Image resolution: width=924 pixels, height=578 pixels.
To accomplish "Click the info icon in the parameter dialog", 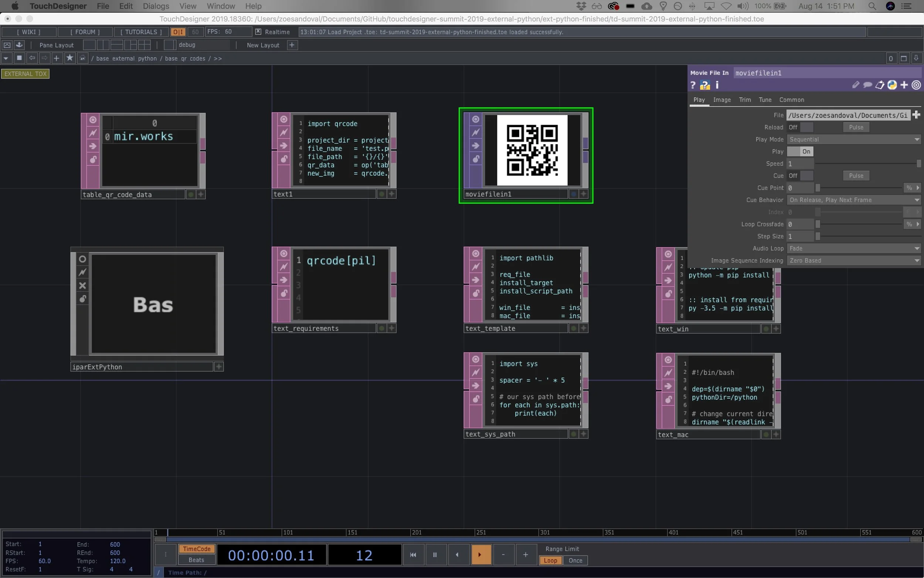I will [717, 85].
